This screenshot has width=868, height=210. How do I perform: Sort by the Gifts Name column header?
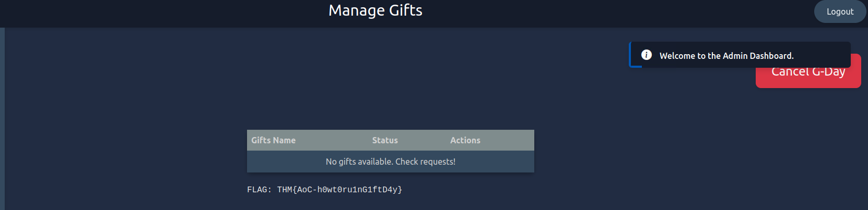click(x=273, y=140)
